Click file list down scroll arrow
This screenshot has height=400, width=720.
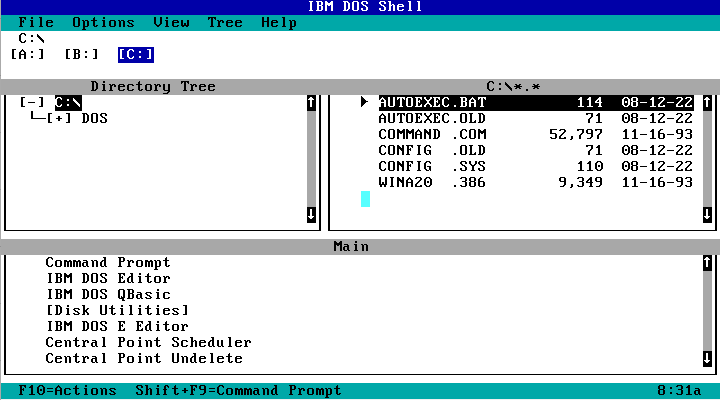707,214
